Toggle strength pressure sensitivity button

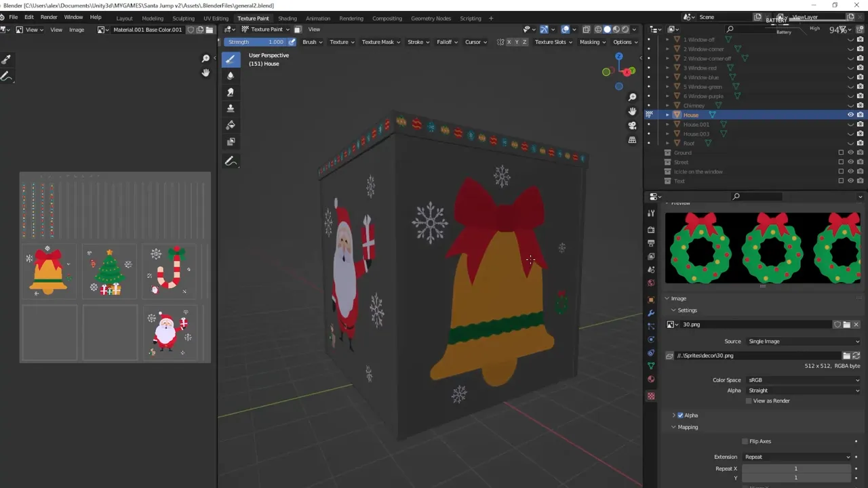click(x=292, y=42)
